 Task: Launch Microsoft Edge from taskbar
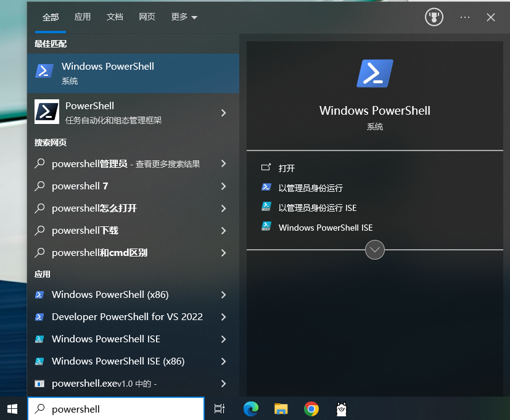point(251,409)
